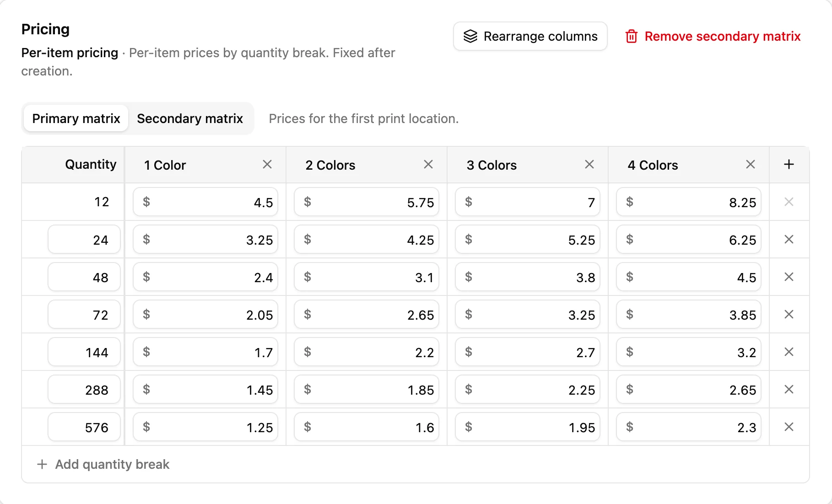Click the Quantity column header
Screen dimensions: 832x504
(x=91, y=165)
